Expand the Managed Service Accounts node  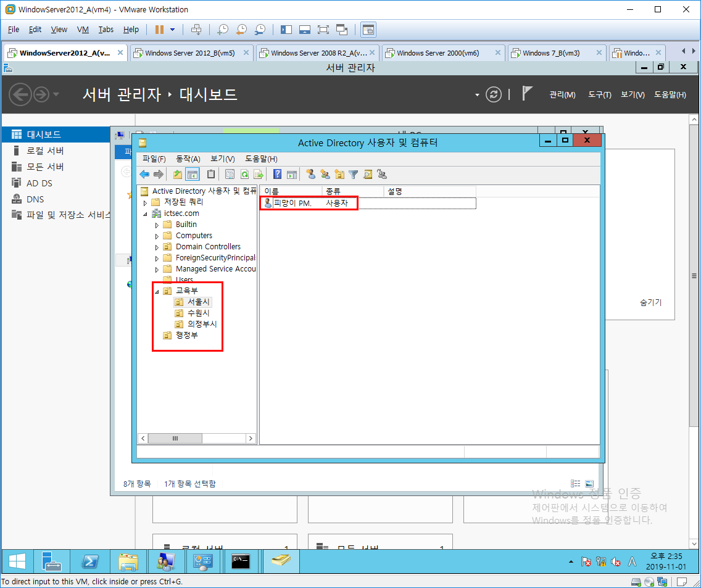157,270
